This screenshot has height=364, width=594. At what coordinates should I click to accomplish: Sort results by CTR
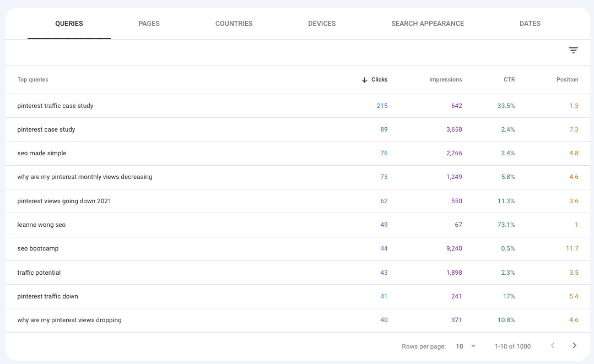[509, 79]
